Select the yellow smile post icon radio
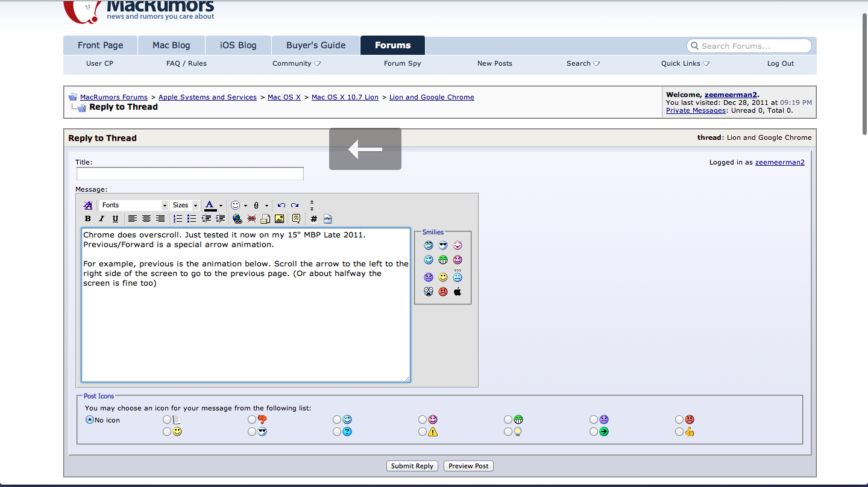The image size is (868, 487). point(166,432)
